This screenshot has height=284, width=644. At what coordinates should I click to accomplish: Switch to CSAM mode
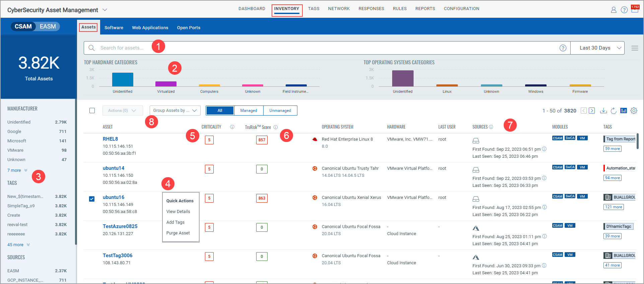(23, 26)
